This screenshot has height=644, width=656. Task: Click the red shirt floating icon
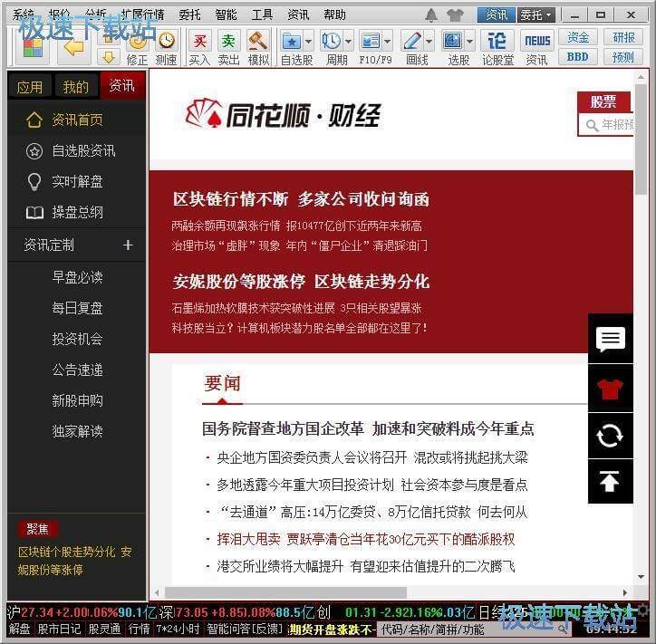click(x=610, y=389)
